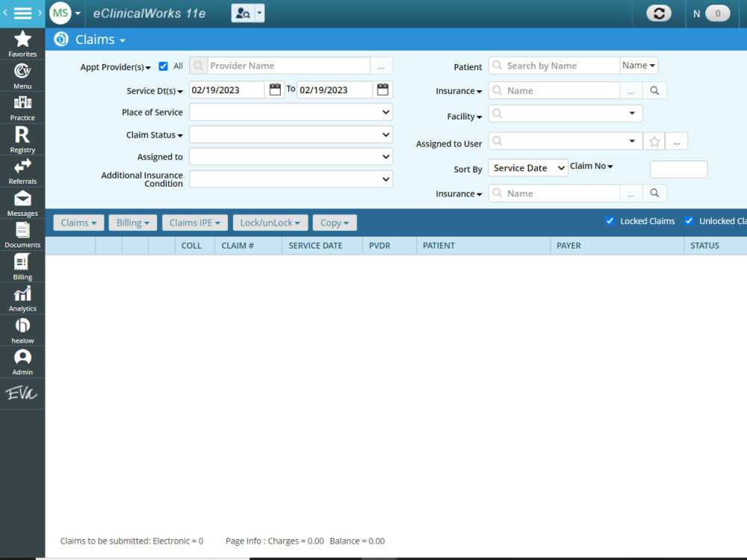Open the Sort By Service Date dropdown

pos(528,168)
